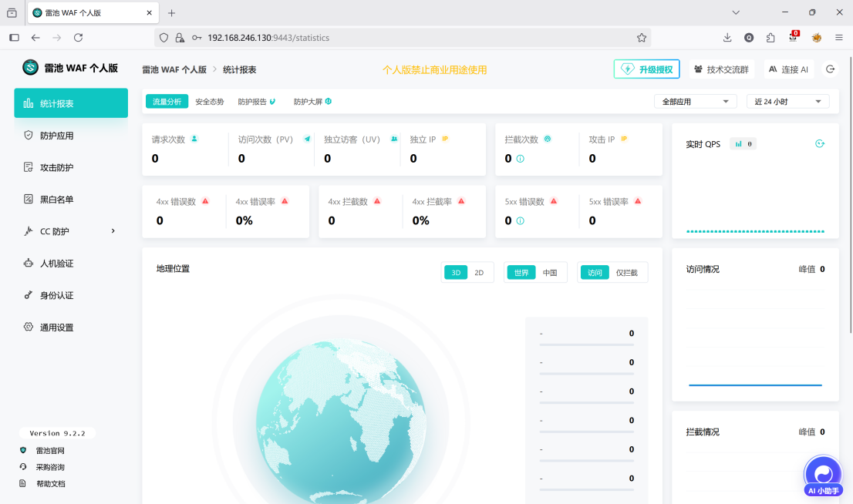Click the 雷池 WAF logo icon
This screenshot has width=853, height=504.
(31, 67)
